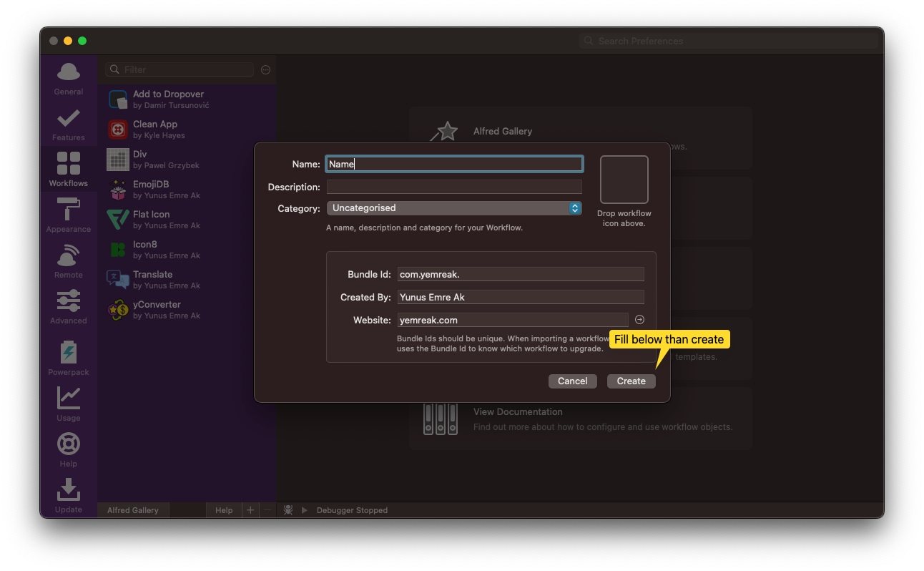The width and height of the screenshot is (924, 571).
Task: Click the Bundle Id input field
Action: [x=520, y=275]
